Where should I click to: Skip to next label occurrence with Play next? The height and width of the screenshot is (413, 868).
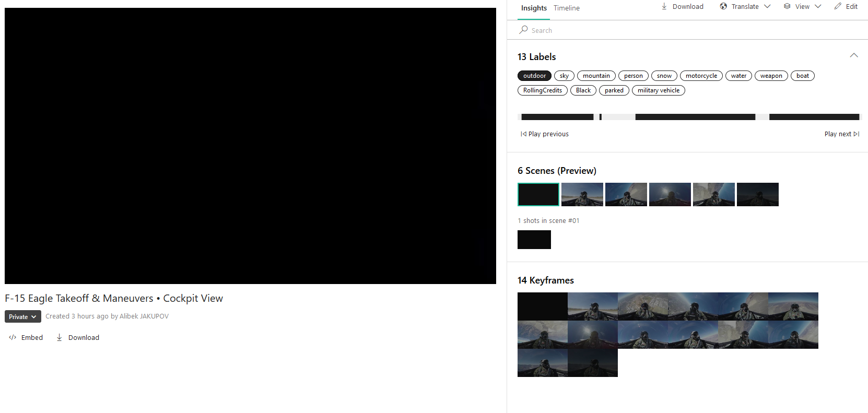tap(841, 134)
